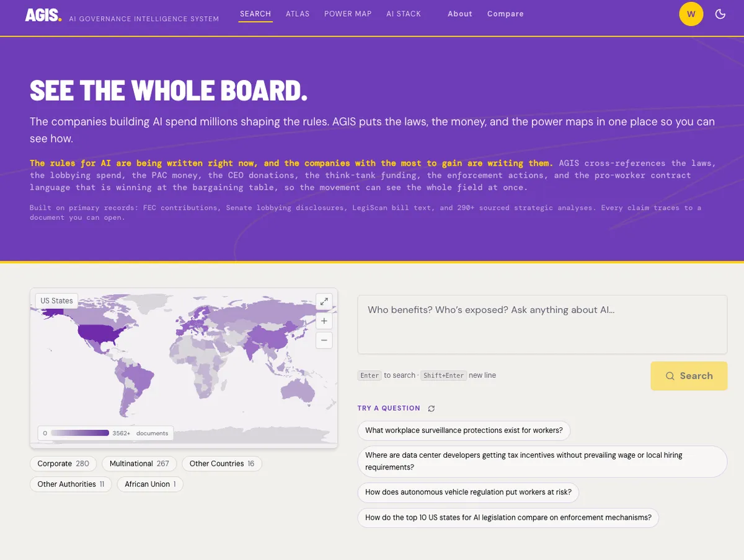Click 'AI GOVERNANCE INTELLIGENCE SYSTEM' tagline
The image size is (744, 560).
pos(144,19)
